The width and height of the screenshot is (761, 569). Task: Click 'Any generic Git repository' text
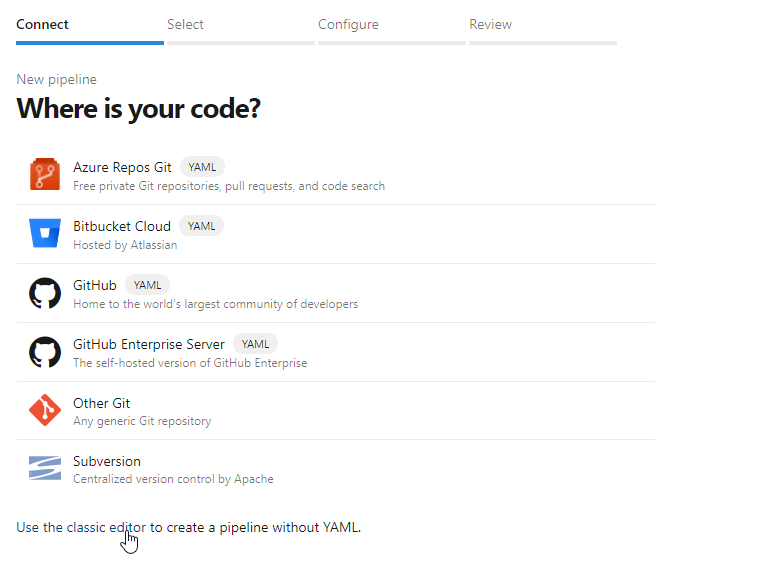pos(142,421)
